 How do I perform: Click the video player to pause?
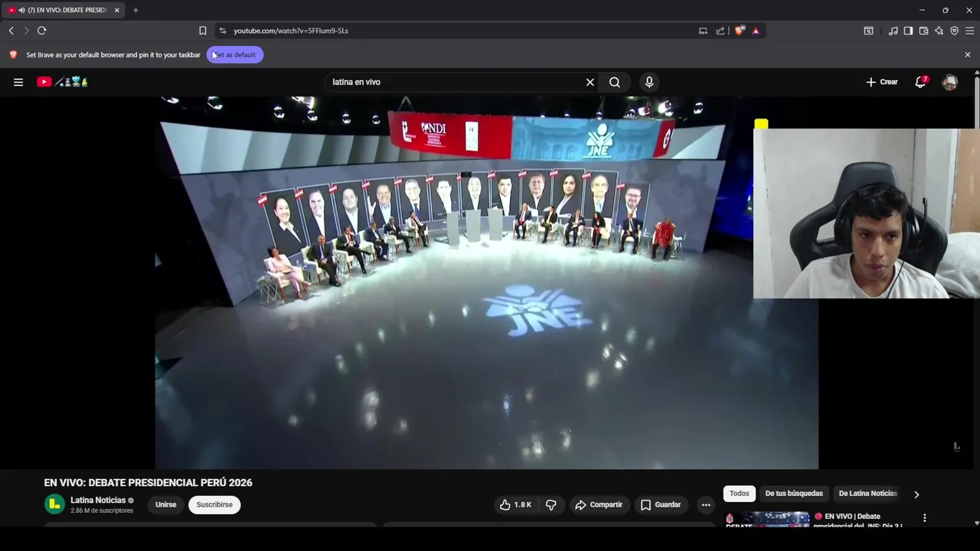[486, 282]
